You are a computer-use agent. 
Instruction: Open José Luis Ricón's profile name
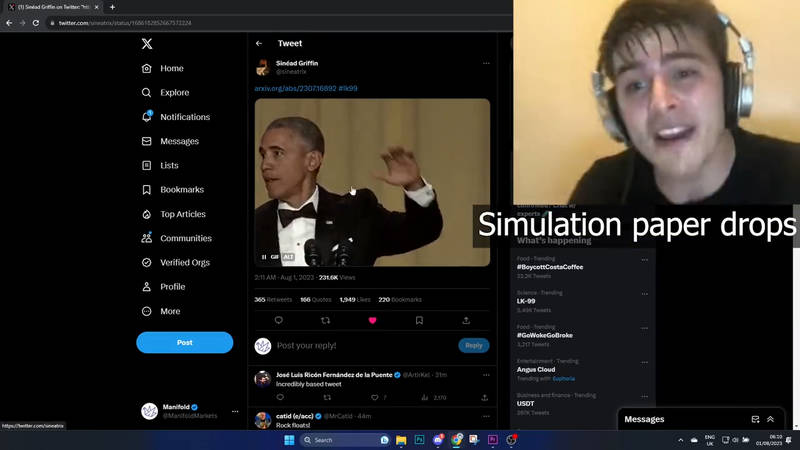[334, 375]
